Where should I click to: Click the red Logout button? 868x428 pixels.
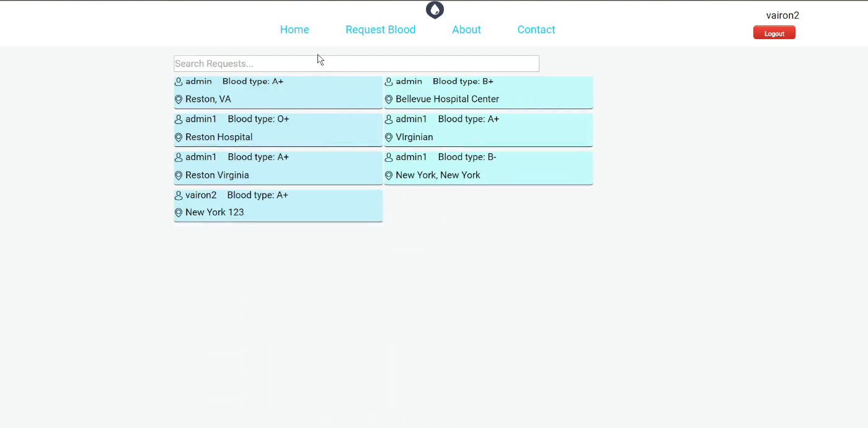pos(774,33)
